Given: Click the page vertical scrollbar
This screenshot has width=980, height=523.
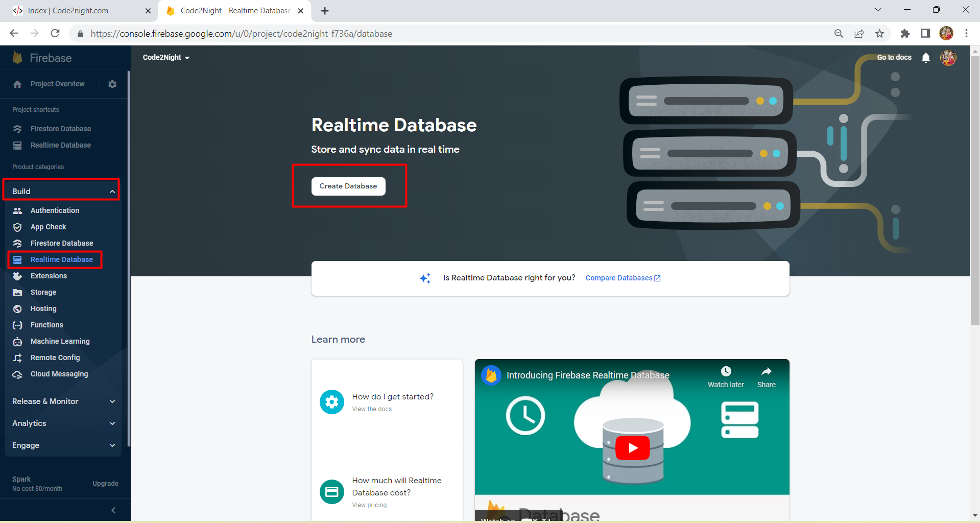Looking at the screenshot, I should pyautogui.click(x=975, y=191).
